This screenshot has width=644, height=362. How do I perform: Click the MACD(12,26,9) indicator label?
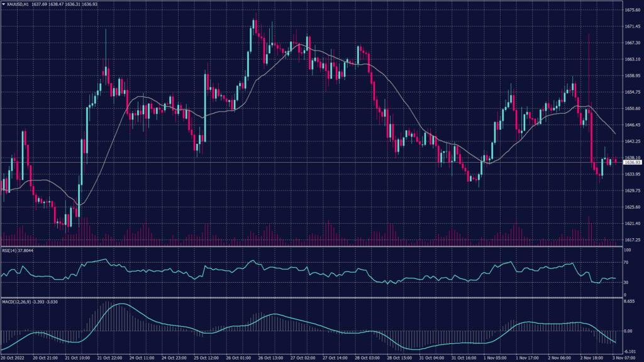coord(15,302)
